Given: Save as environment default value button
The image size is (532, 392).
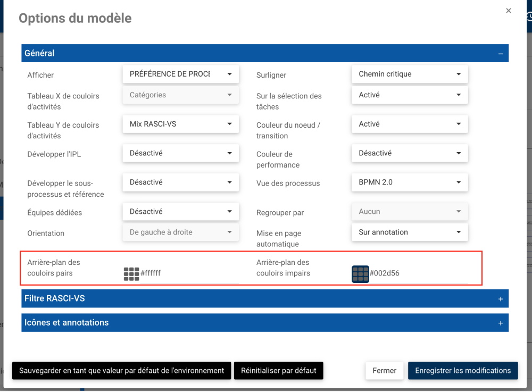Looking at the screenshot, I should tap(121, 371).
